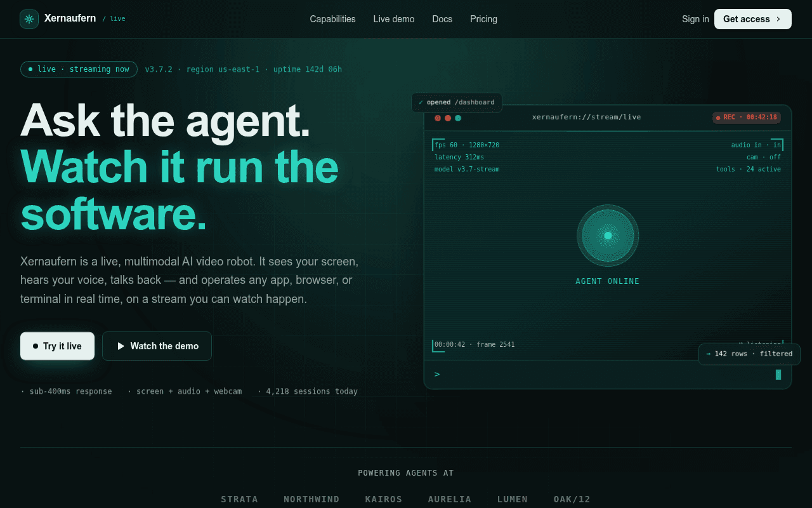Click the fps 60 · 1280×720 readout

coord(467,145)
